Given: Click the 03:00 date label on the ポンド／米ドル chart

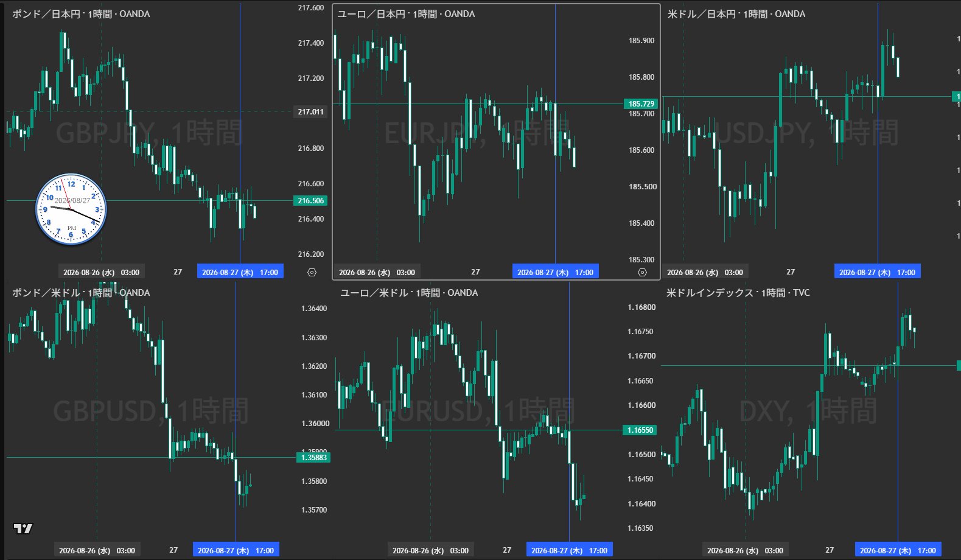Looking at the screenshot, I should click(97, 550).
